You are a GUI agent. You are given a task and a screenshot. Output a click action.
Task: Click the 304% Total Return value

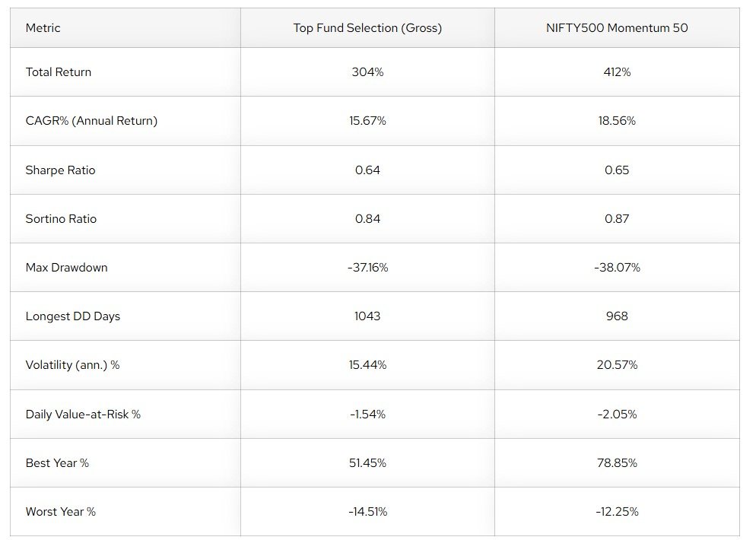pyautogui.click(x=367, y=72)
